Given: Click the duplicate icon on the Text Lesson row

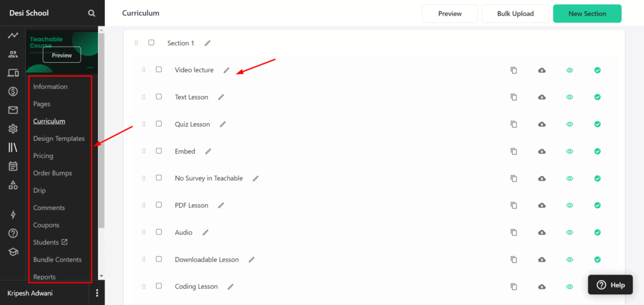Looking at the screenshot, I should [514, 97].
